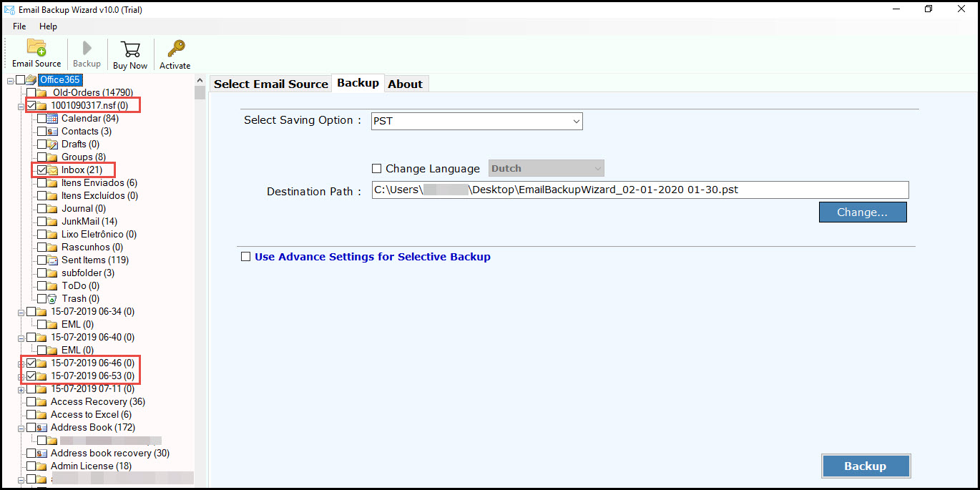Viewport: 980px width, 490px height.
Task: Click the Sent Items (119) folder icon
Action: pos(53,260)
